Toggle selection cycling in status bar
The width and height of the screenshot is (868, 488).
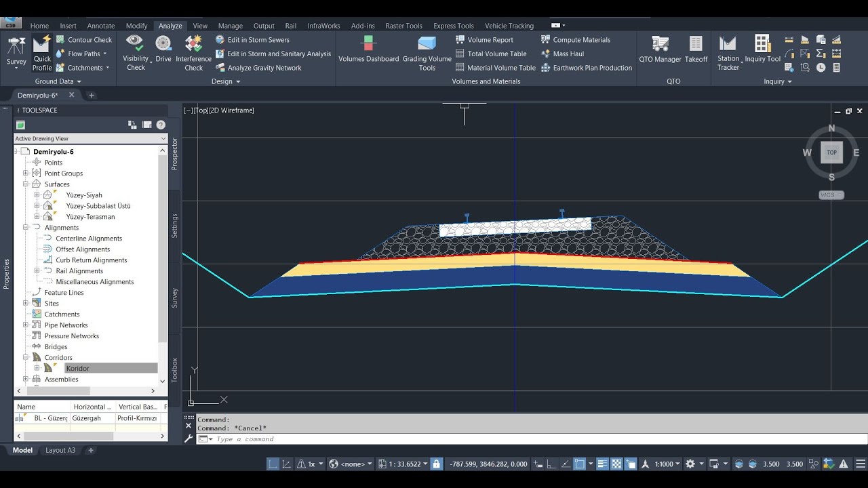pyautogui.click(x=631, y=464)
